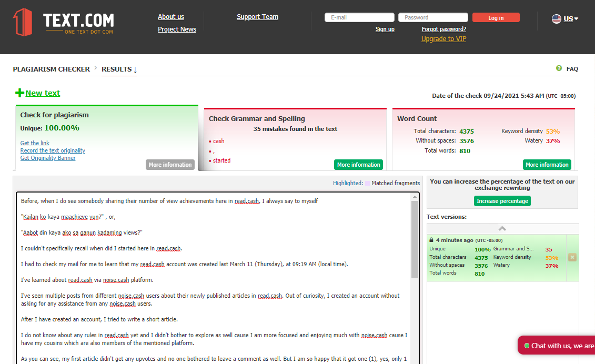This screenshot has width=595, height=364.
Task: Open Project News
Action: click(x=177, y=29)
